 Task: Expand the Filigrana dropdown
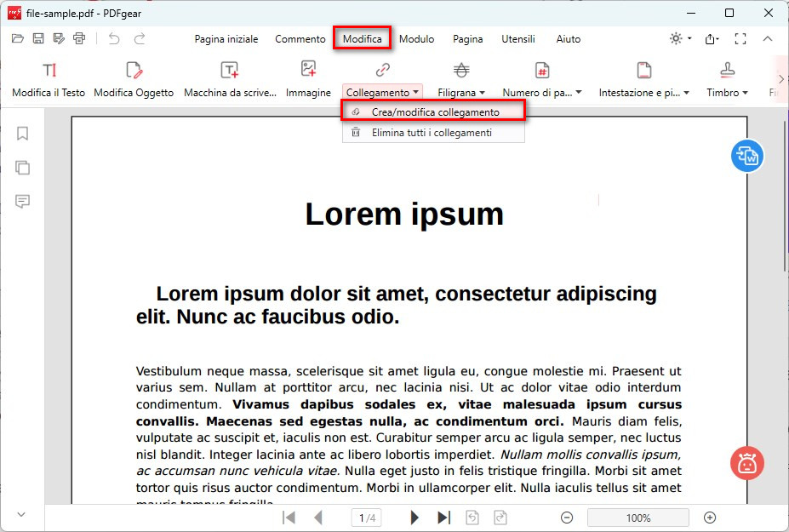point(461,92)
